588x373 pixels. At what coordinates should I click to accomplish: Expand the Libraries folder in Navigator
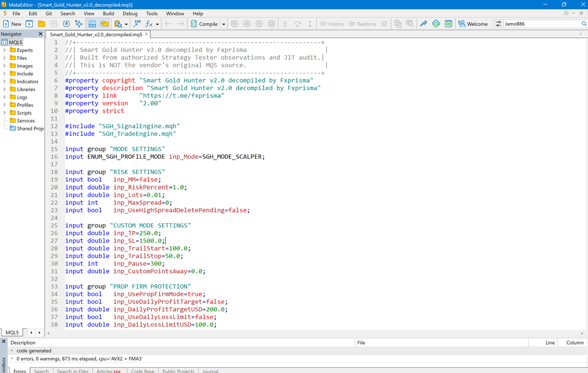(4, 89)
